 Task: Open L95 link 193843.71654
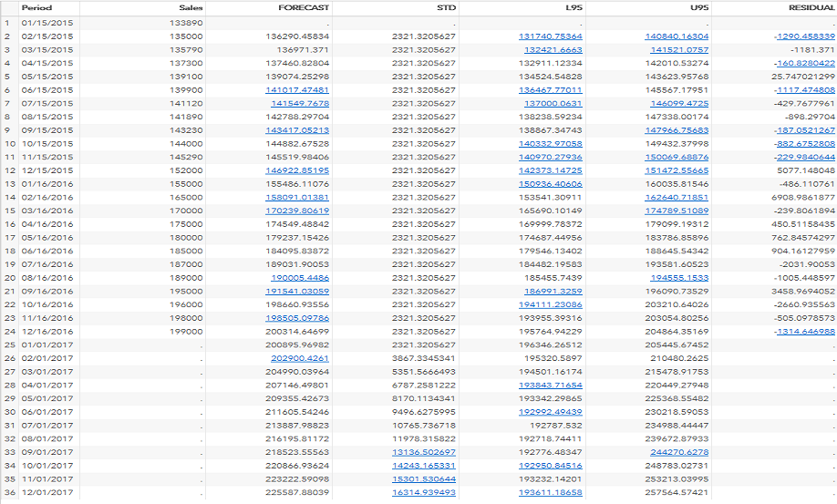(551, 386)
